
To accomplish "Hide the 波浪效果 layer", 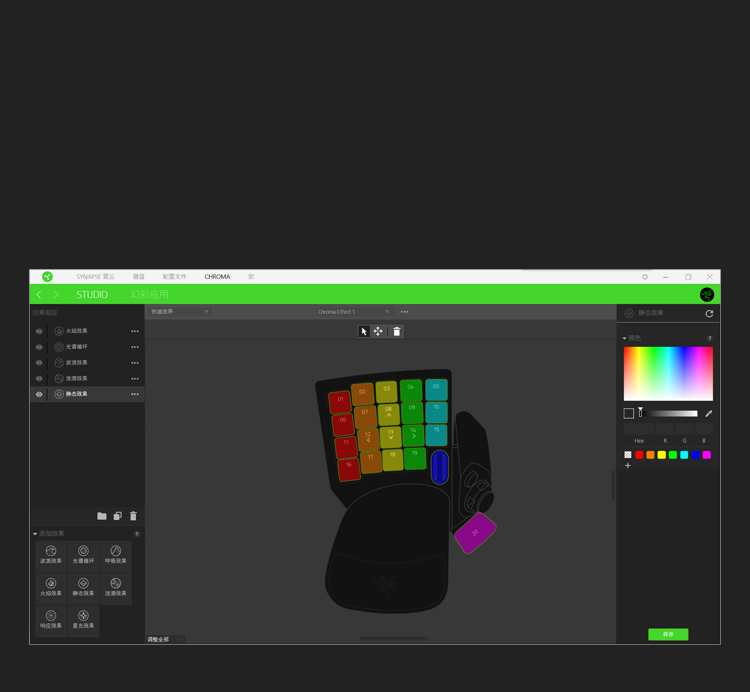I will (39, 362).
